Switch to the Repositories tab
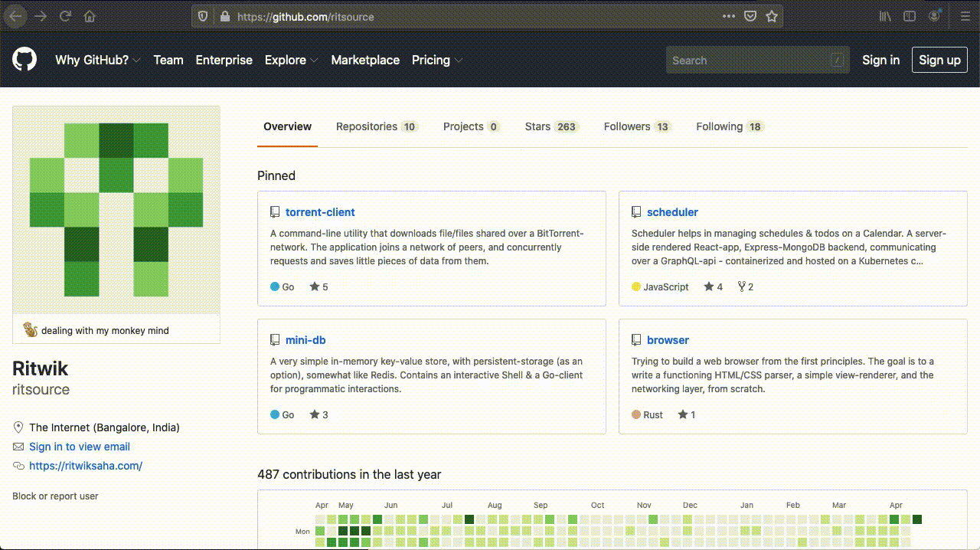This screenshot has width=980, height=550. point(377,126)
